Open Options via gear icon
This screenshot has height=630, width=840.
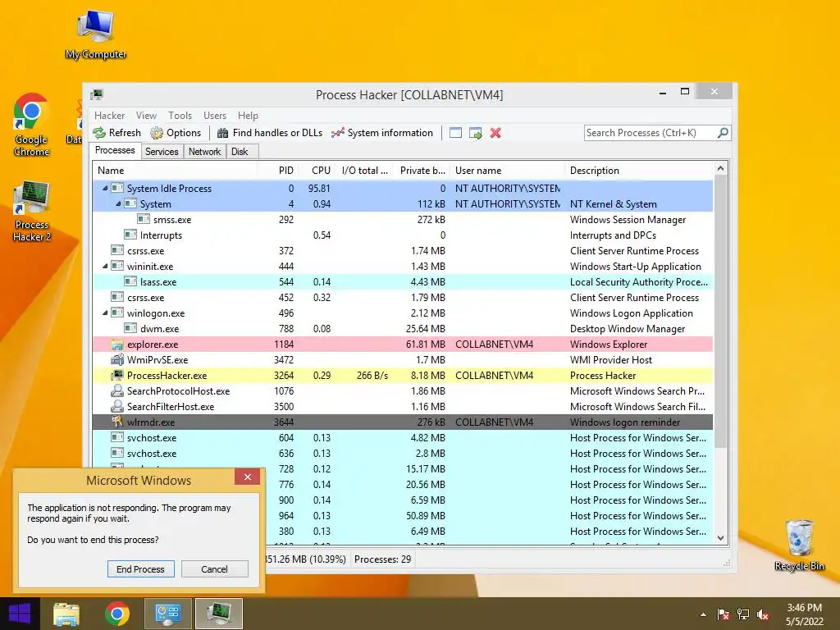coord(157,133)
